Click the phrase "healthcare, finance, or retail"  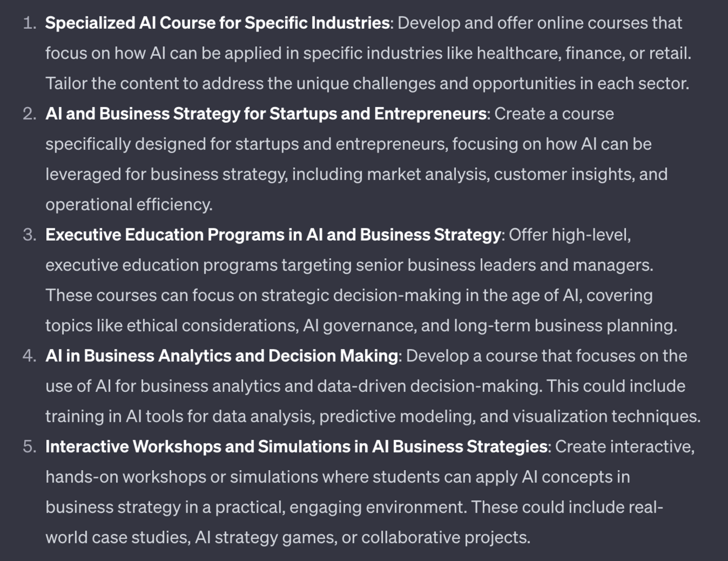583,54
